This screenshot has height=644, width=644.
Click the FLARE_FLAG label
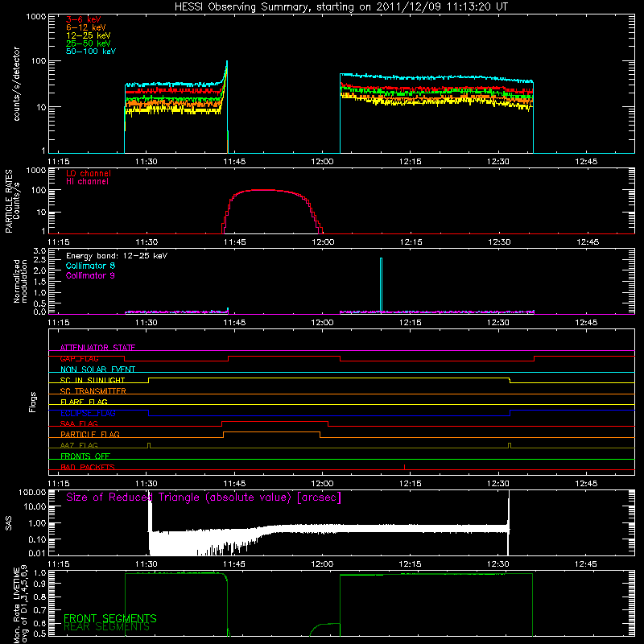pos(84,402)
